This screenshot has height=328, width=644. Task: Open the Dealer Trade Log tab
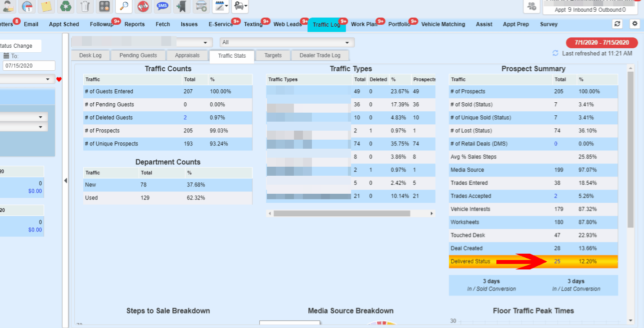click(x=320, y=55)
